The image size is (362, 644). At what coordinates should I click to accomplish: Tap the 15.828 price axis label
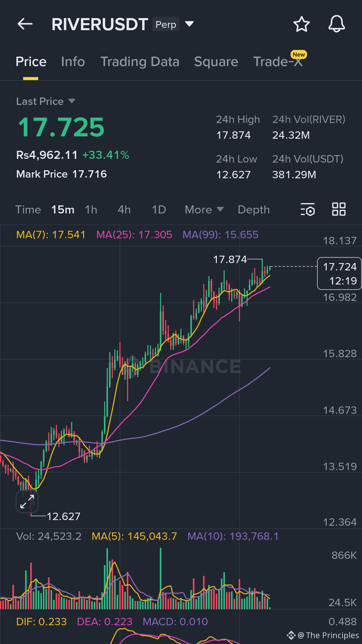coord(340,353)
